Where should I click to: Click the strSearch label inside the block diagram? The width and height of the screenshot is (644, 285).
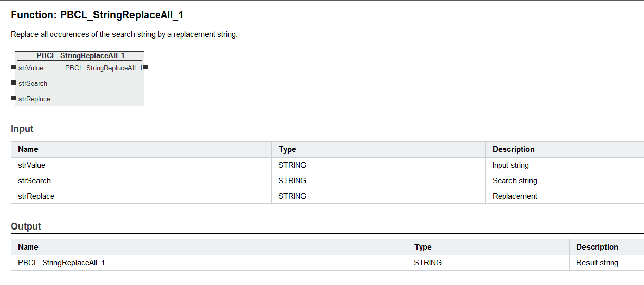[33, 84]
